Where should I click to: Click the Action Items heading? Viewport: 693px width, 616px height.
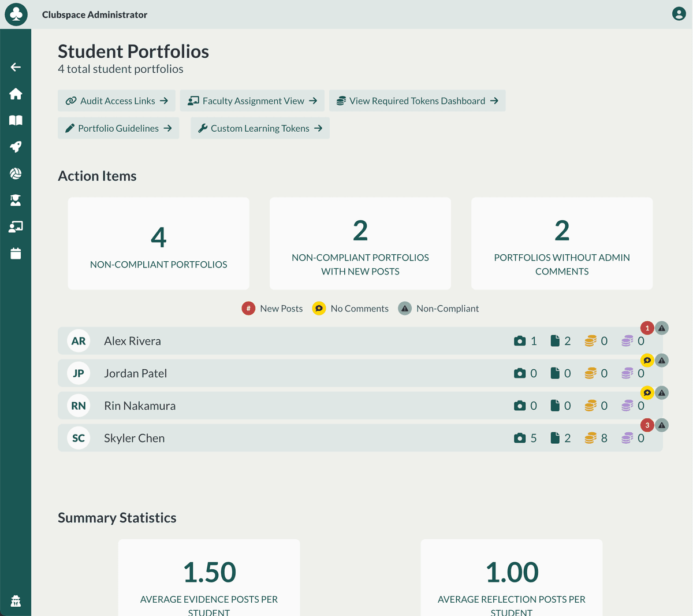97,176
